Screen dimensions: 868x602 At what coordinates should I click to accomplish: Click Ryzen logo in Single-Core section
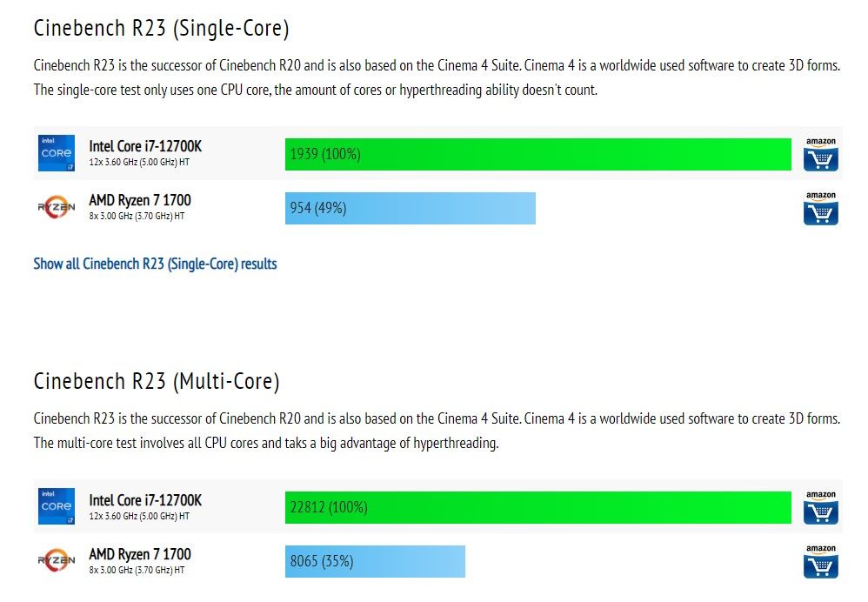[x=56, y=208]
